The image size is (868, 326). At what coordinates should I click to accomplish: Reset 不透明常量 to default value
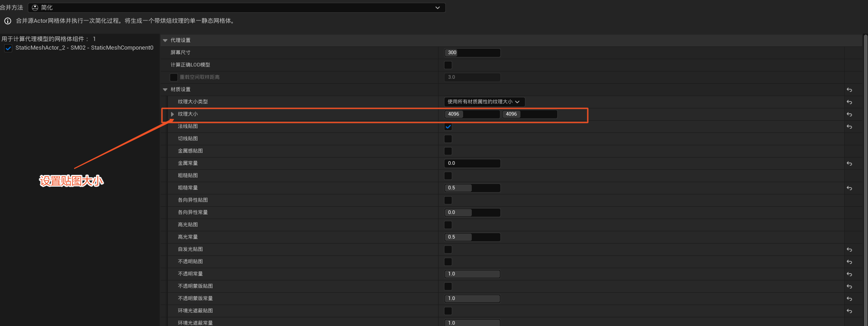[x=849, y=274]
